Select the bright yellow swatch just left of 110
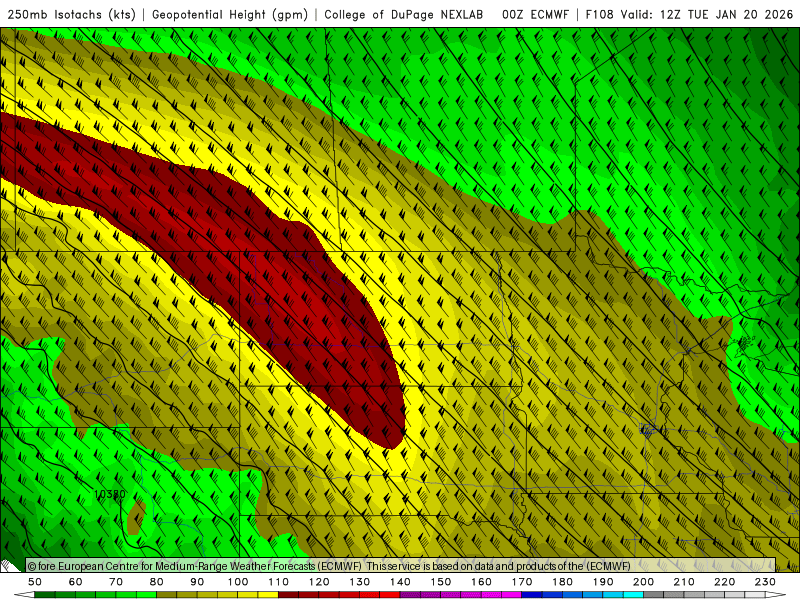800x600 pixels. (268, 594)
